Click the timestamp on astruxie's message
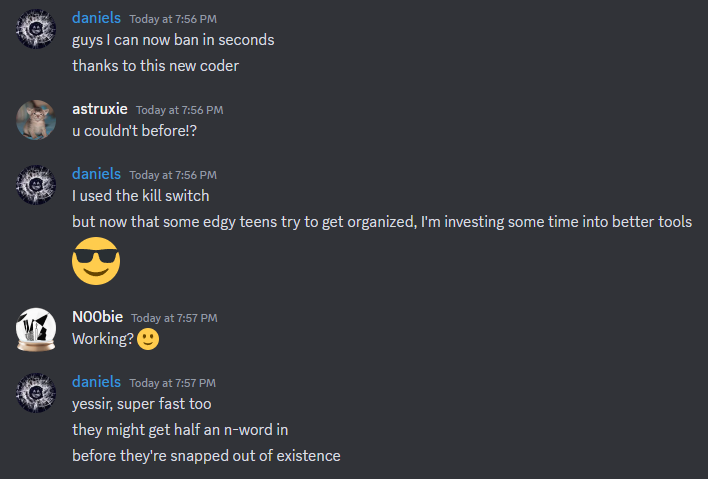 (180, 110)
